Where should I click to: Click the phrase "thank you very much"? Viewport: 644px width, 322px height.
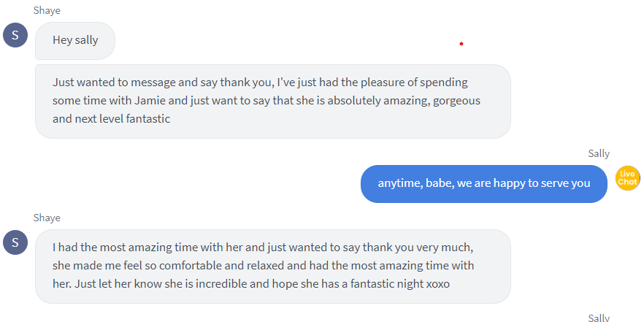point(418,248)
